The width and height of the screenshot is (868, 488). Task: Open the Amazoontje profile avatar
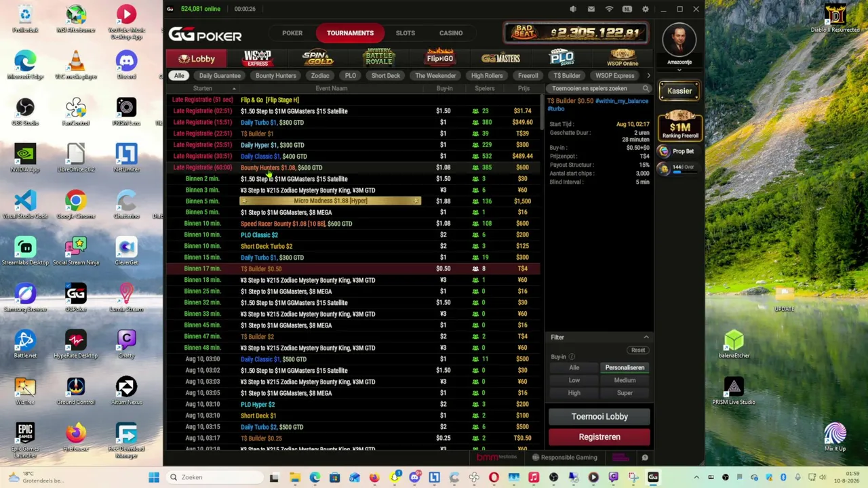coord(679,41)
